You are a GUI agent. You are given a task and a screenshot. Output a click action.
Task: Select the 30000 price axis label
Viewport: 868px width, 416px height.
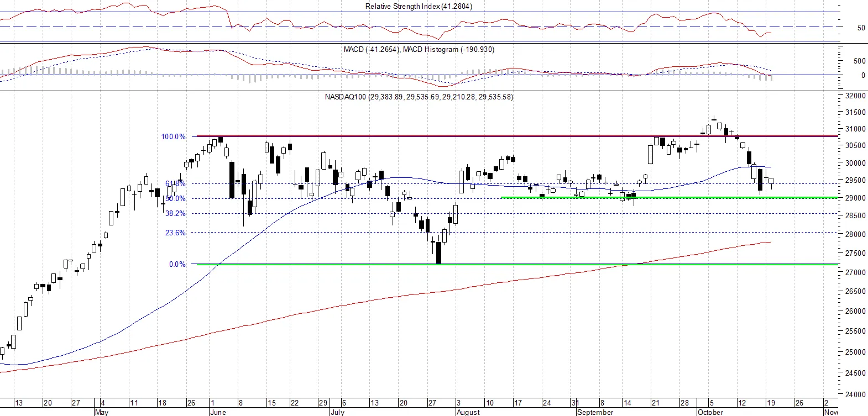tap(855, 164)
